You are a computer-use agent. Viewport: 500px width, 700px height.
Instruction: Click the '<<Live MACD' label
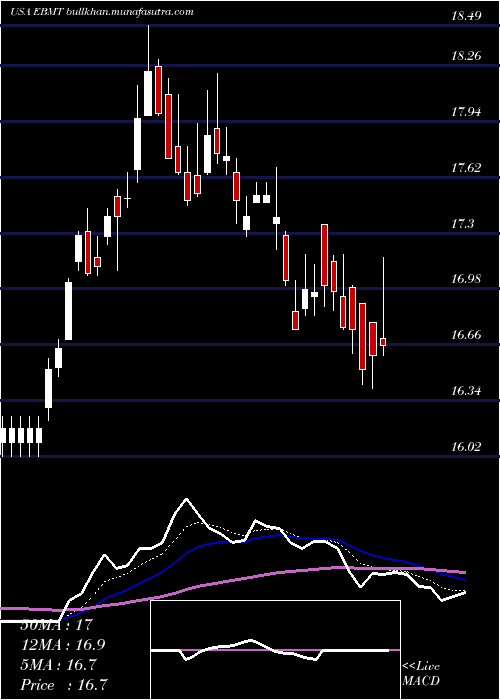tap(421, 674)
